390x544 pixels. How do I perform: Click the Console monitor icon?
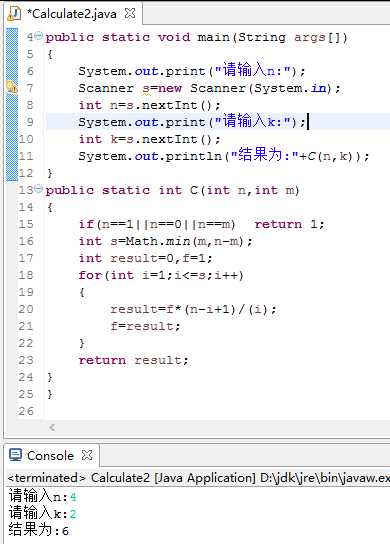pyautogui.click(x=16, y=455)
